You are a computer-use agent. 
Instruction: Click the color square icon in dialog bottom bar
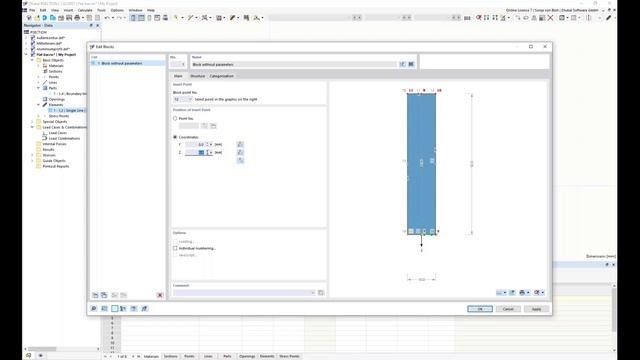tap(115, 309)
